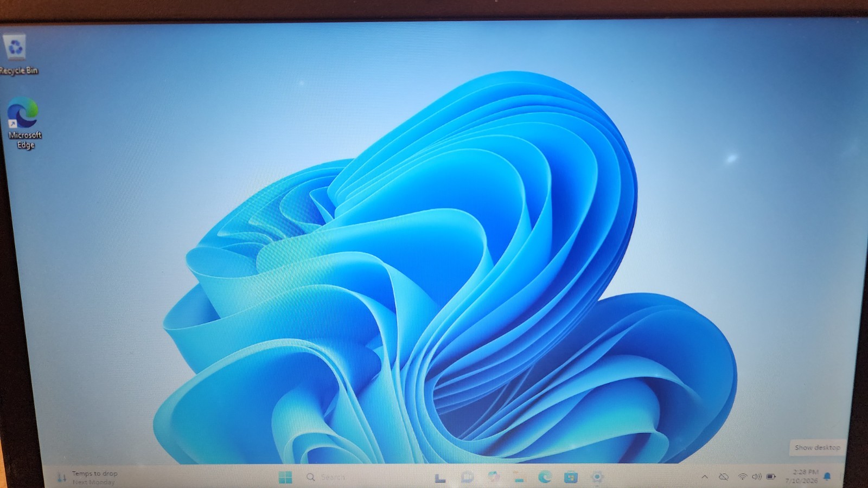Open the Chat icon on taskbar
Image resolution: width=868 pixels, height=488 pixels.
(x=467, y=478)
